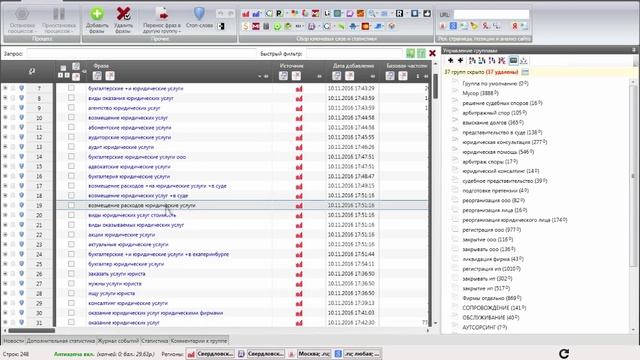
Task: Click first green filter icon beside quick filter
Action: (411, 53)
